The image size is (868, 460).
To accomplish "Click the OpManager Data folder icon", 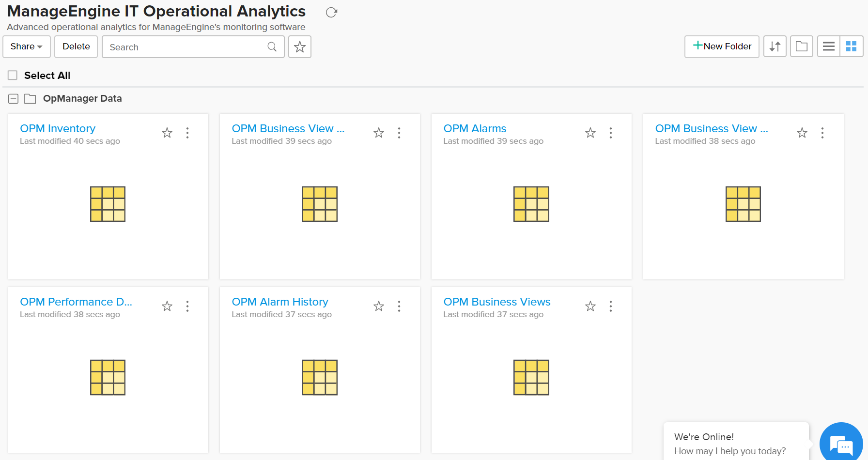I will tap(30, 99).
